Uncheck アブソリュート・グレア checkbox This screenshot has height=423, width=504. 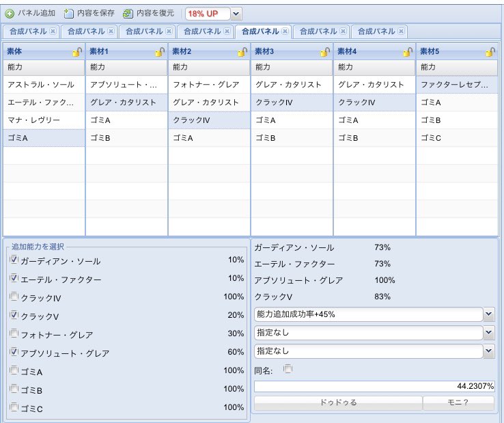(x=14, y=351)
